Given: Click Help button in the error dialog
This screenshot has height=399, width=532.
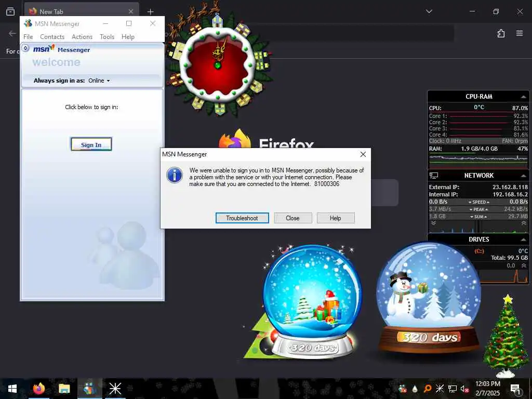Looking at the screenshot, I should (x=335, y=218).
